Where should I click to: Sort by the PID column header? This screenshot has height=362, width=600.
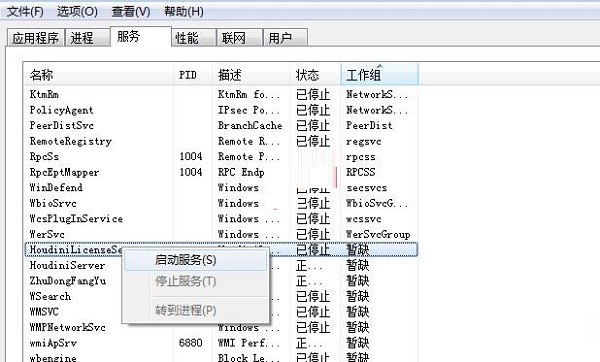coord(193,75)
